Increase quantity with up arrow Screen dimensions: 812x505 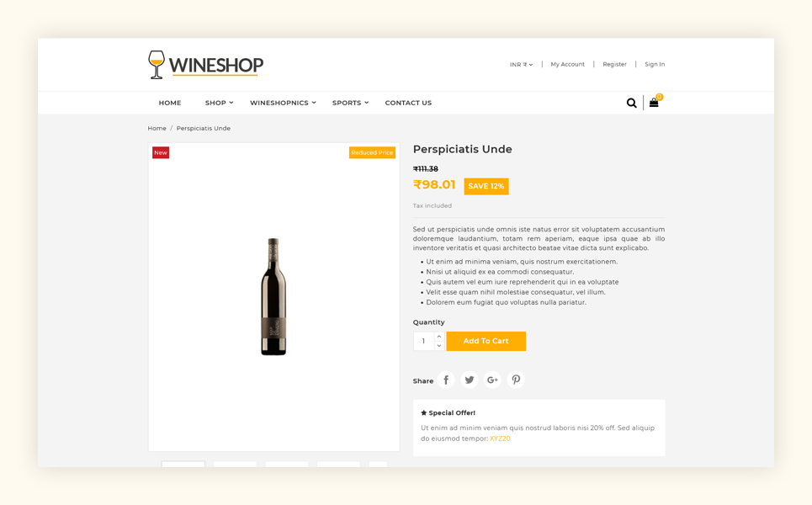(x=439, y=337)
